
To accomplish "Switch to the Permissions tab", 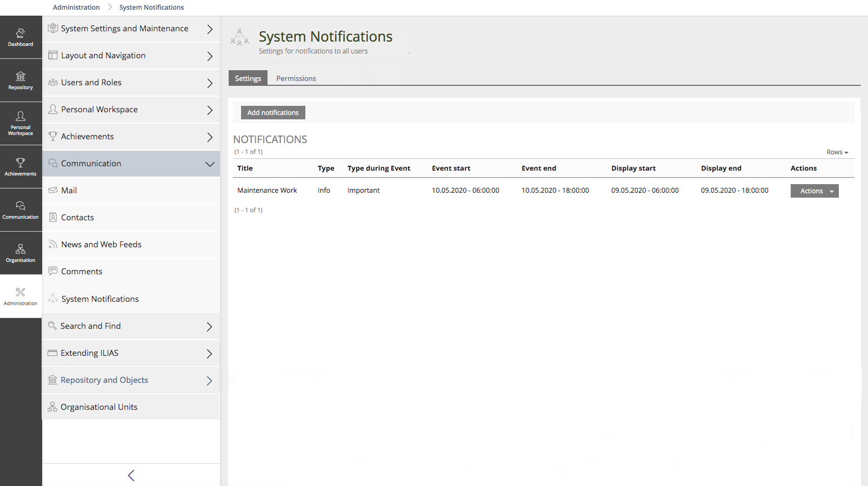I will 296,78.
